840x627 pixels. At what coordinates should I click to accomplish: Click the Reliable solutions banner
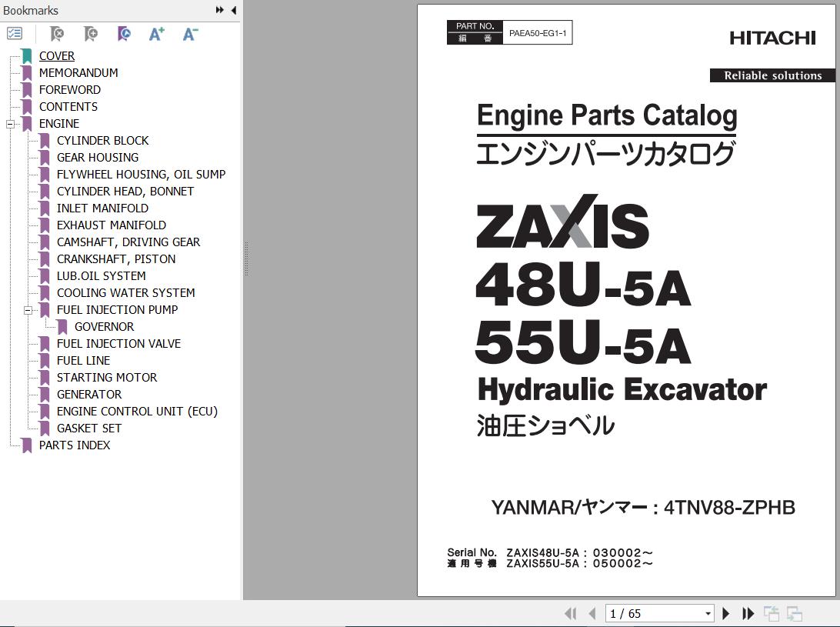pyautogui.click(x=772, y=75)
